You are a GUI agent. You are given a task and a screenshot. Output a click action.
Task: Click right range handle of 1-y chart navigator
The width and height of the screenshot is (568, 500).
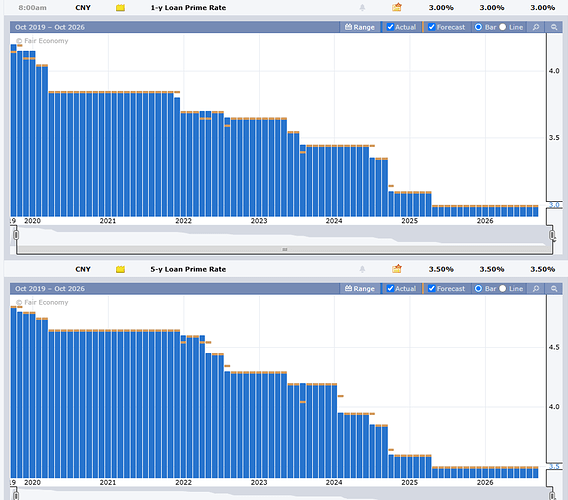[552, 235]
